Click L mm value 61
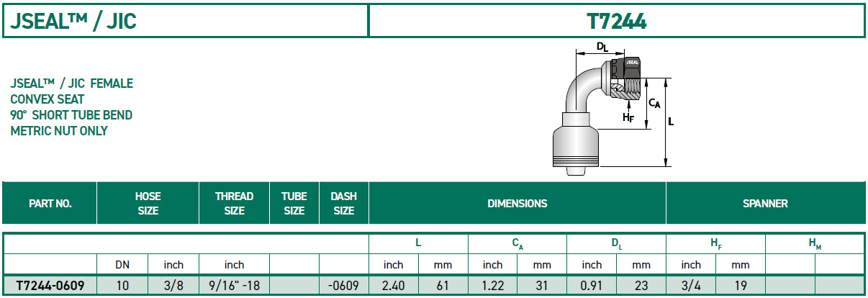Image resolution: width=868 pixels, height=298 pixels. [443, 285]
